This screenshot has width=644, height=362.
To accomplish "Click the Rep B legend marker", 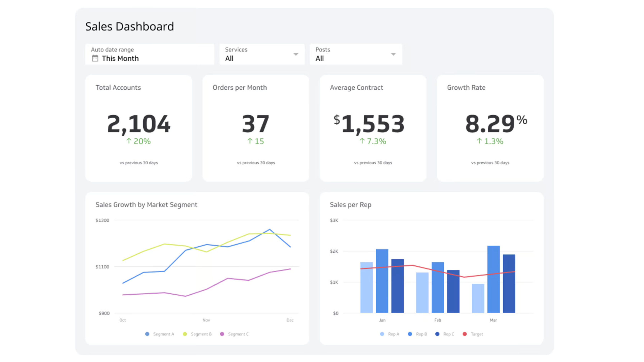I will click(x=410, y=334).
